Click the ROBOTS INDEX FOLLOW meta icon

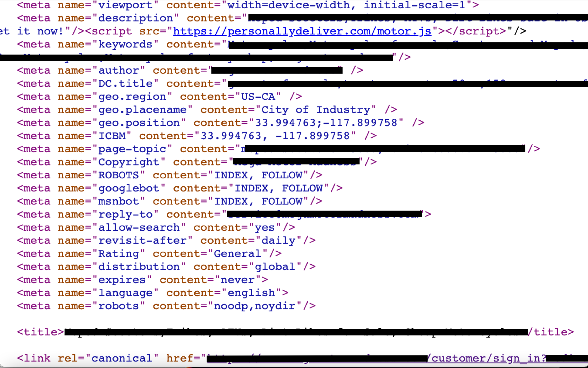point(169,175)
